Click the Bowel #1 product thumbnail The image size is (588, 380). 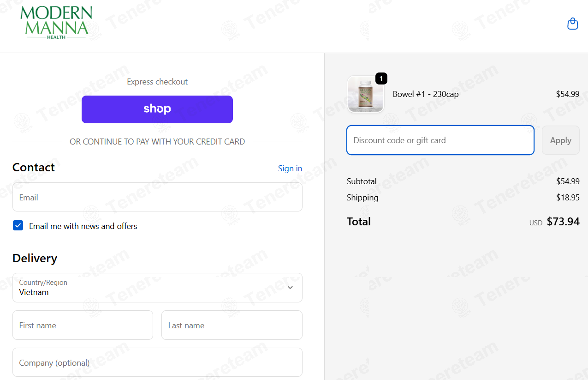[x=366, y=94]
